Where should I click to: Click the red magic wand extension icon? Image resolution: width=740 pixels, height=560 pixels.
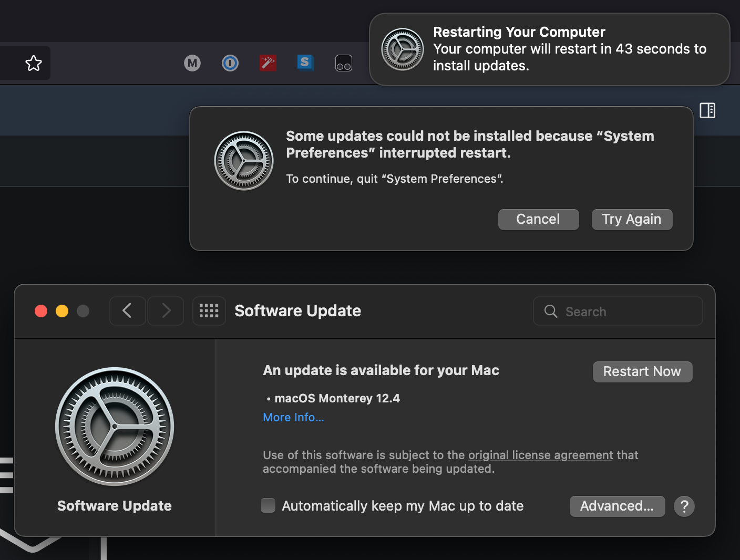click(268, 63)
